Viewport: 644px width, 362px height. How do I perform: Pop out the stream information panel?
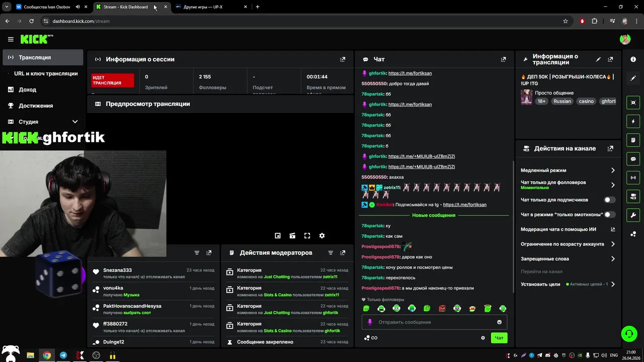pos(610,59)
